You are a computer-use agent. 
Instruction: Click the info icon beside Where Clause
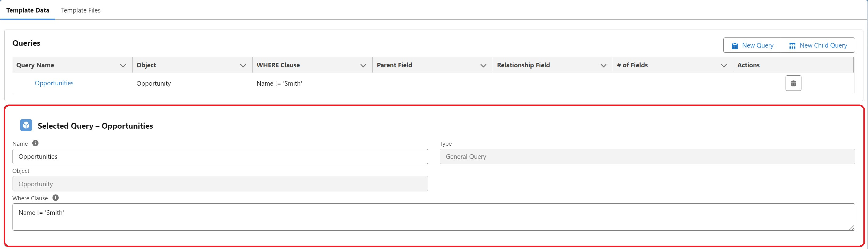pos(56,198)
